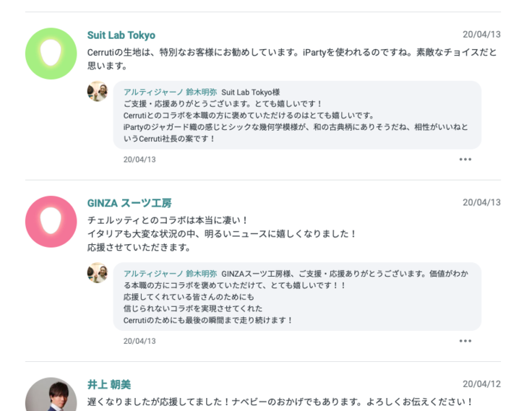This screenshot has width=532, height=411.
Task: Click Suit Lab Tokyo's green avatar icon
Action: click(x=51, y=53)
